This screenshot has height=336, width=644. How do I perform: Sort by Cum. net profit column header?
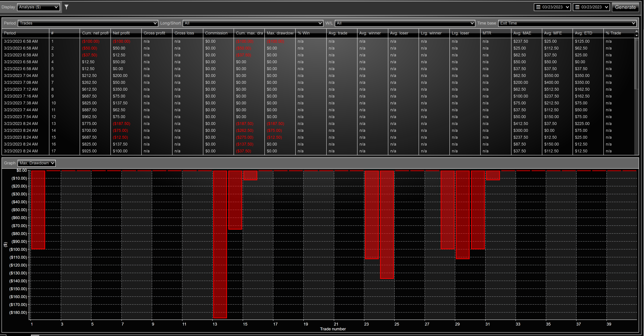pyautogui.click(x=95, y=33)
